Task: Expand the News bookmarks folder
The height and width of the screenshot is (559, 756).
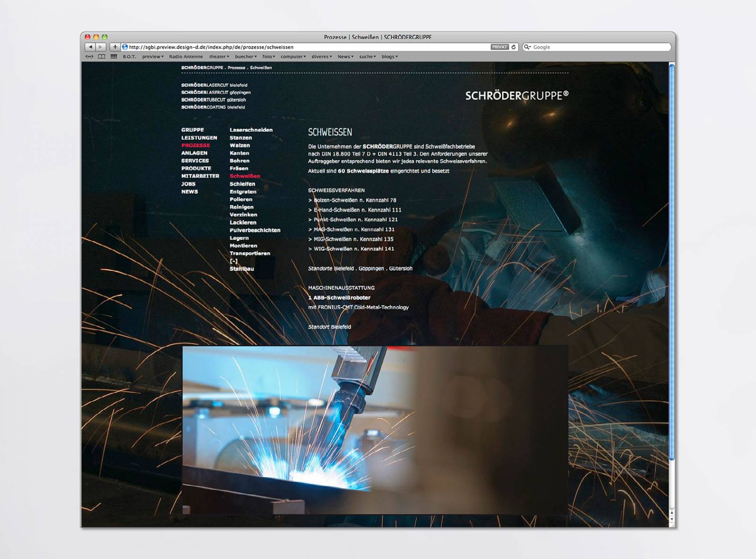Action: 346,57
